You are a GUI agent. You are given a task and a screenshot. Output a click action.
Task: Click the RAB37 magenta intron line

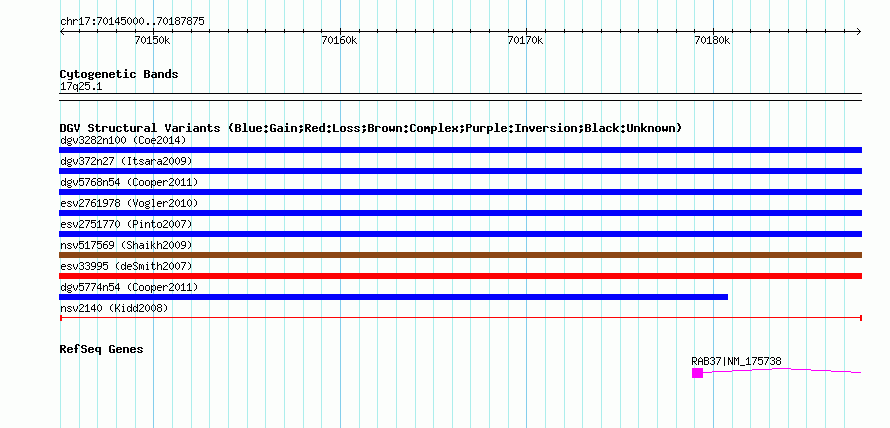(x=782, y=370)
